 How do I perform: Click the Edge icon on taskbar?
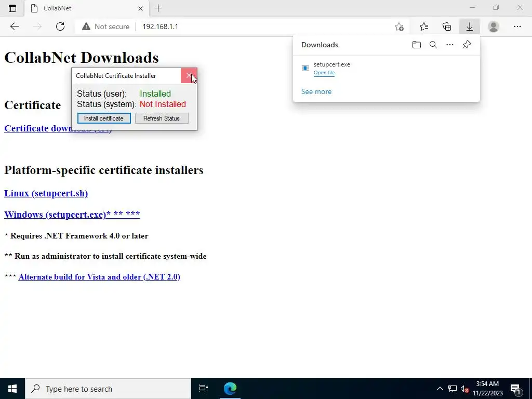230,389
